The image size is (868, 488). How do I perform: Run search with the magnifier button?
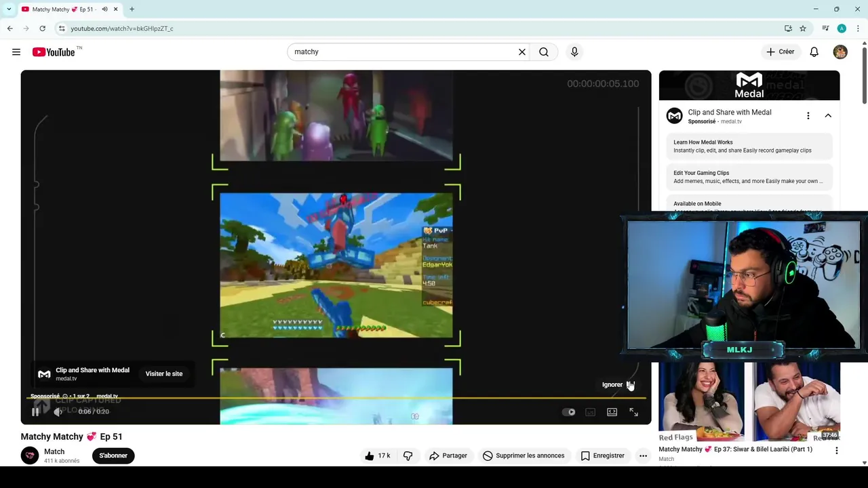pos(544,52)
